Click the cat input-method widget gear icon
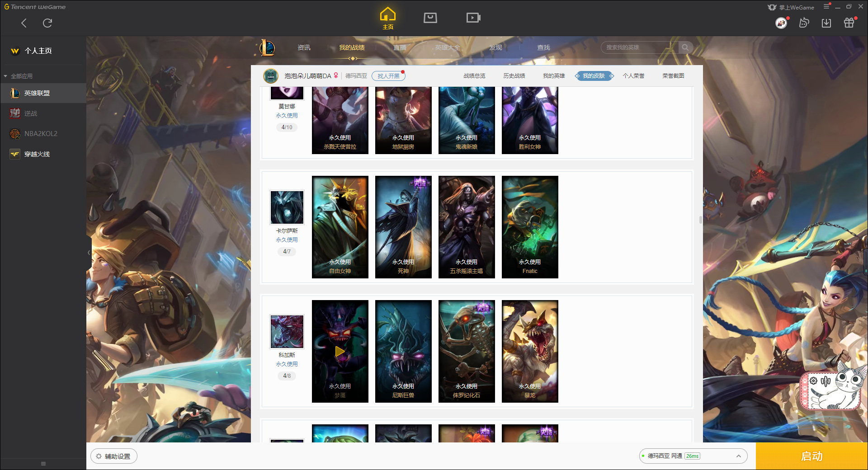The width and height of the screenshot is (868, 470). pyautogui.click(x=814, y=381)
